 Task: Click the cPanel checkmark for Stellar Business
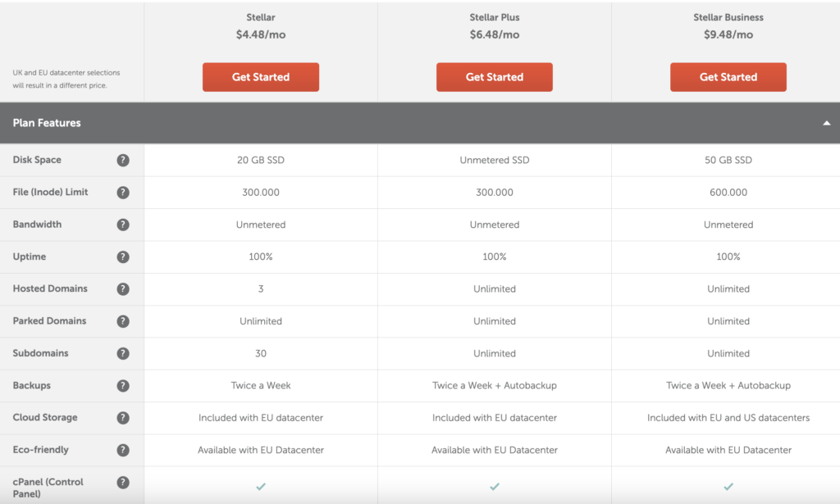click(x=728, y=485)
